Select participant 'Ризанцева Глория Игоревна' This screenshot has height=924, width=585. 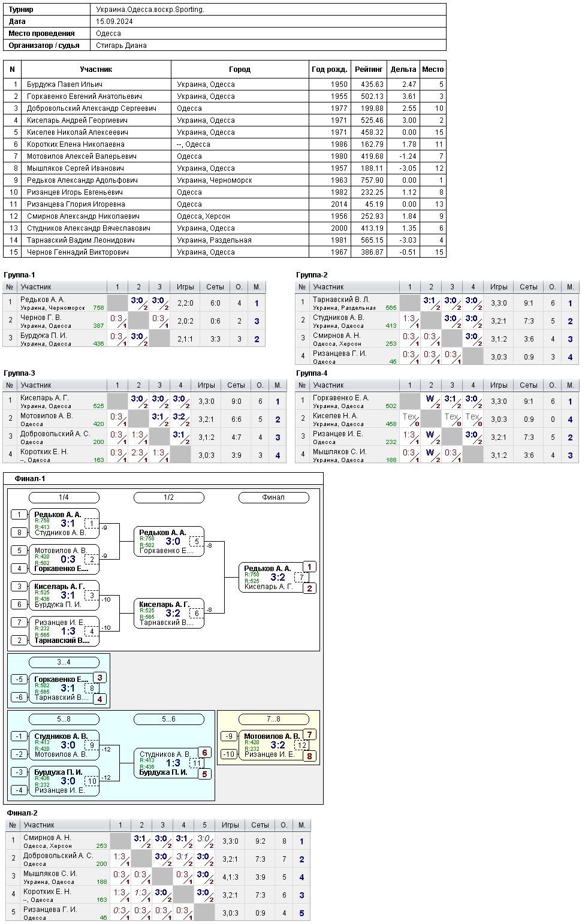tap(76, 204)
